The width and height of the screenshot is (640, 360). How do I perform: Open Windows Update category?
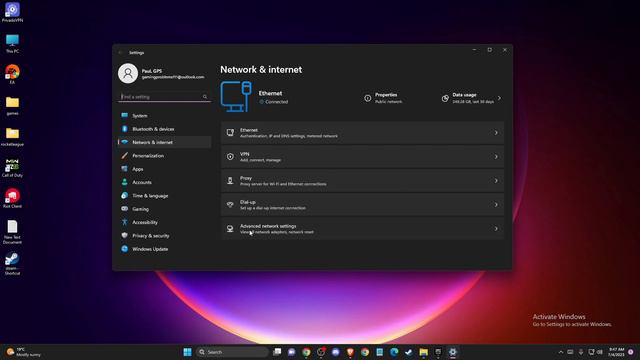(164, 249)
